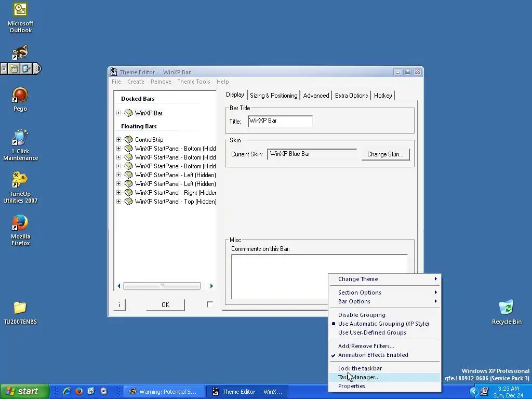Click the ControlStrip square collapse button
Viewport: 532px width, 399px height.
pos(4,69)
